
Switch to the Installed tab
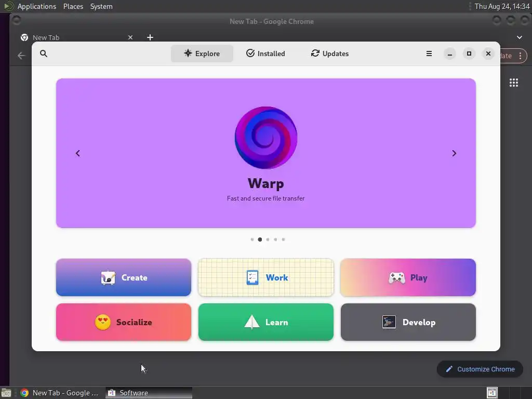tap(265, 54)
